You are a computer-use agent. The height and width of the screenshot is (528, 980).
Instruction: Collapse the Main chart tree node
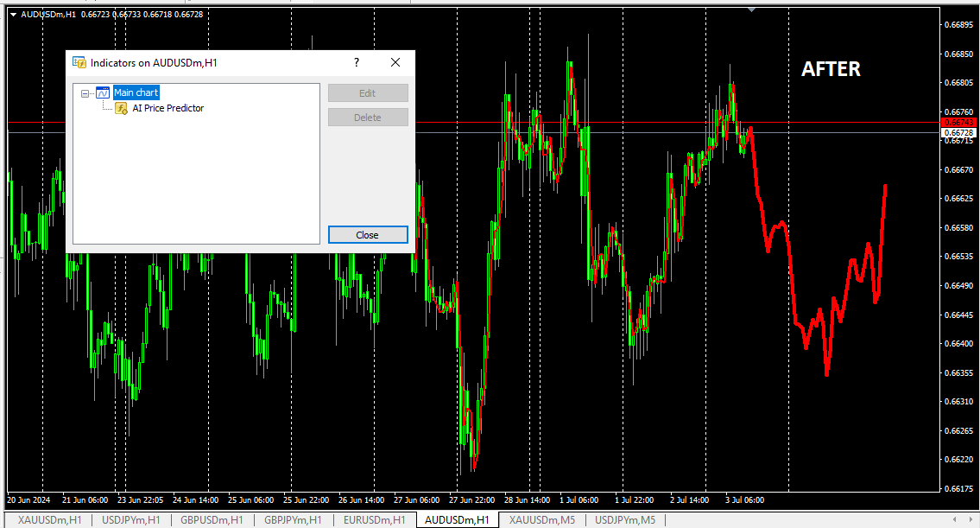85,93
